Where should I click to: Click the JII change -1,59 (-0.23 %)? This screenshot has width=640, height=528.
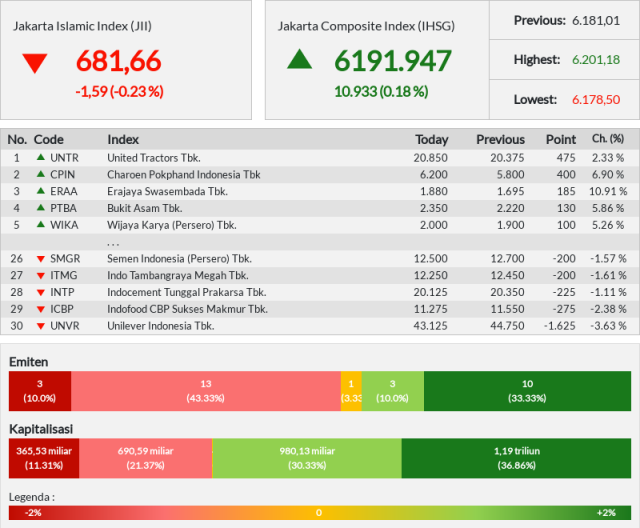click(120, 91)
